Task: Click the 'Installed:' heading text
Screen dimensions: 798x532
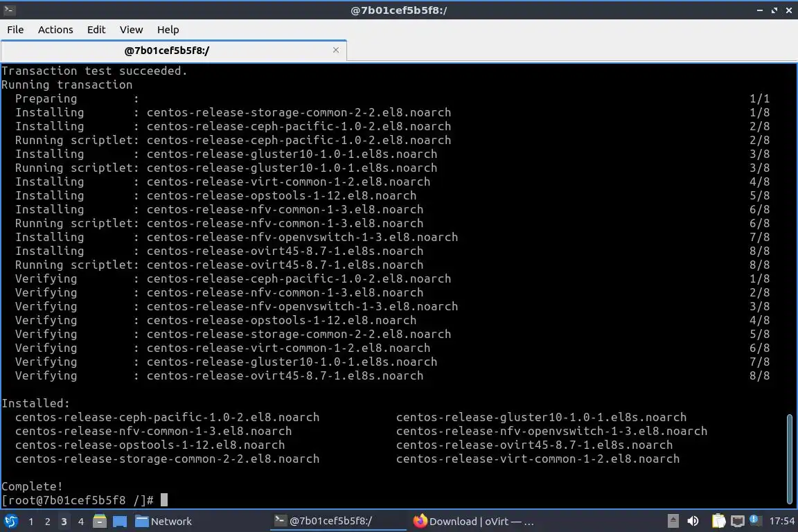Action: pos(35,403)
